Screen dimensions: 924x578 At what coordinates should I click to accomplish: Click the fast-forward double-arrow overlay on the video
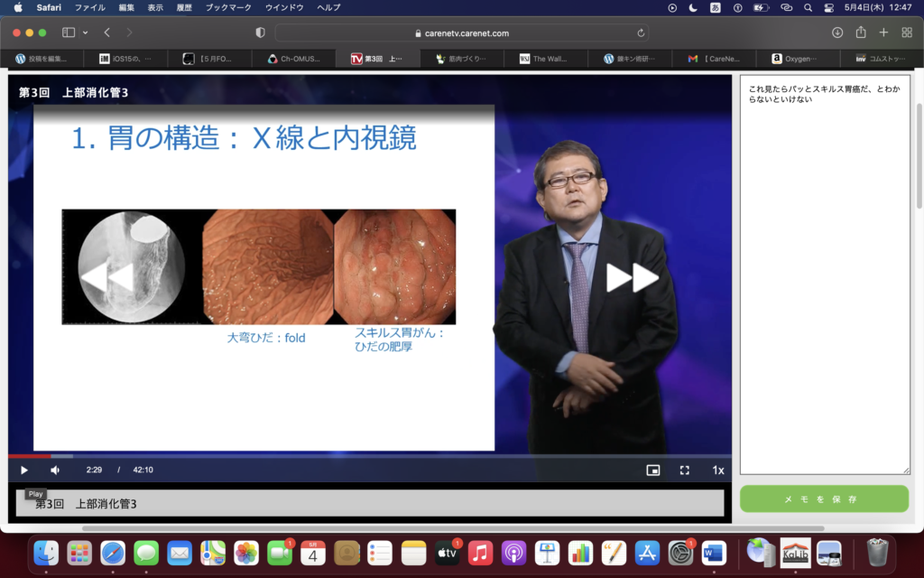[x=632, y=277]
